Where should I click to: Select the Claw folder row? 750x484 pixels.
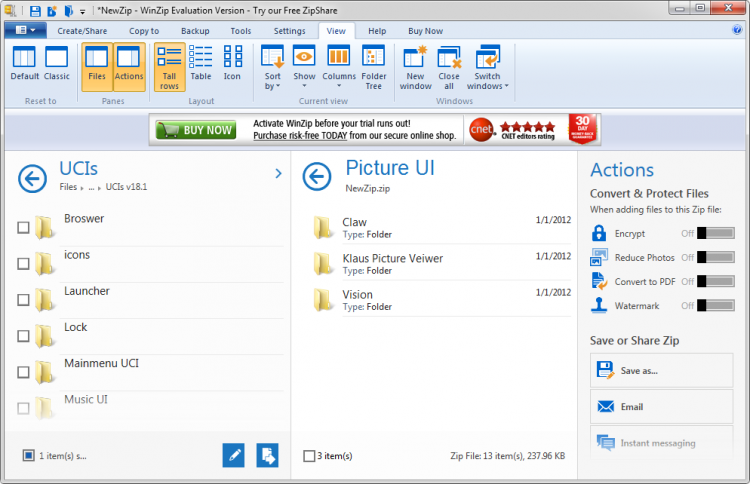pos(441,227)
